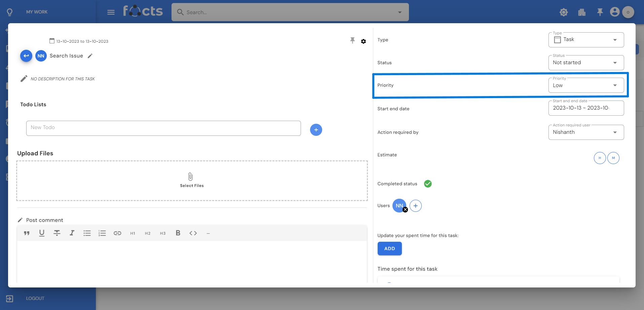Insert code block in comment editor
The image size is (644, 310).
point(193,233)
